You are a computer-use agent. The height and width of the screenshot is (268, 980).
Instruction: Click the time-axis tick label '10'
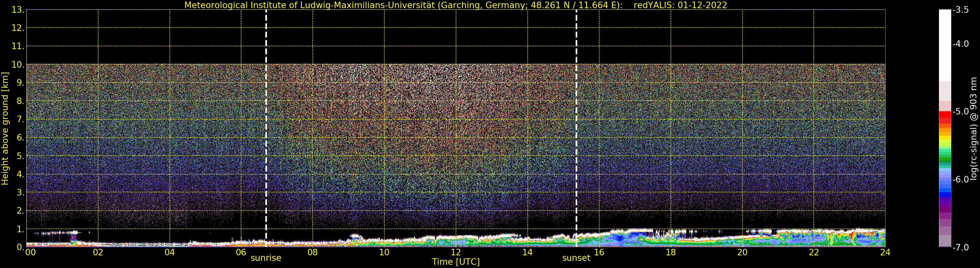point(384,252)
